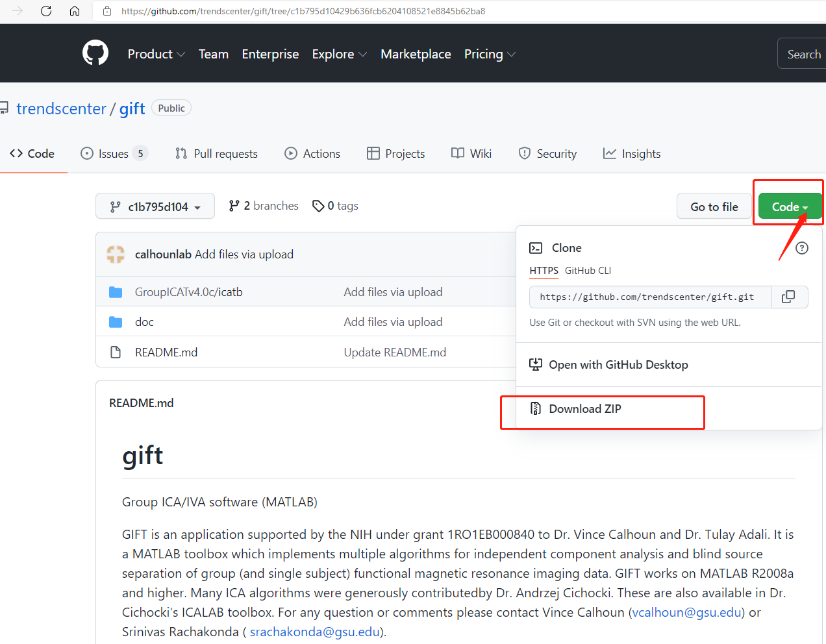Open clone help question mark icon

[802, 248]
